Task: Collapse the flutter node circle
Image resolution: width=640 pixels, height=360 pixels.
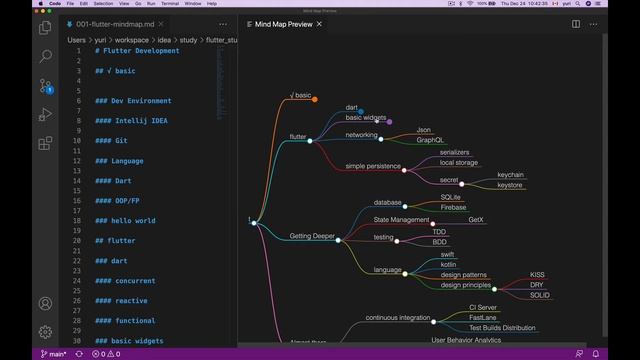Action: tap(310, 141)
